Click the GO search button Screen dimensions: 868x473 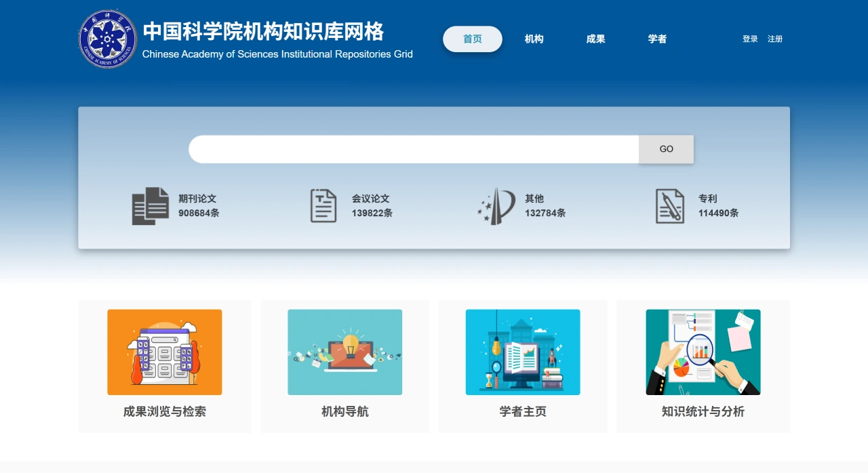(666, 148)
